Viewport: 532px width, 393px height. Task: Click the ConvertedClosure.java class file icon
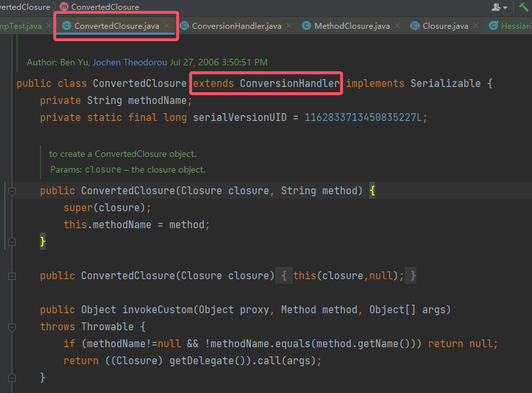point(67,26)
